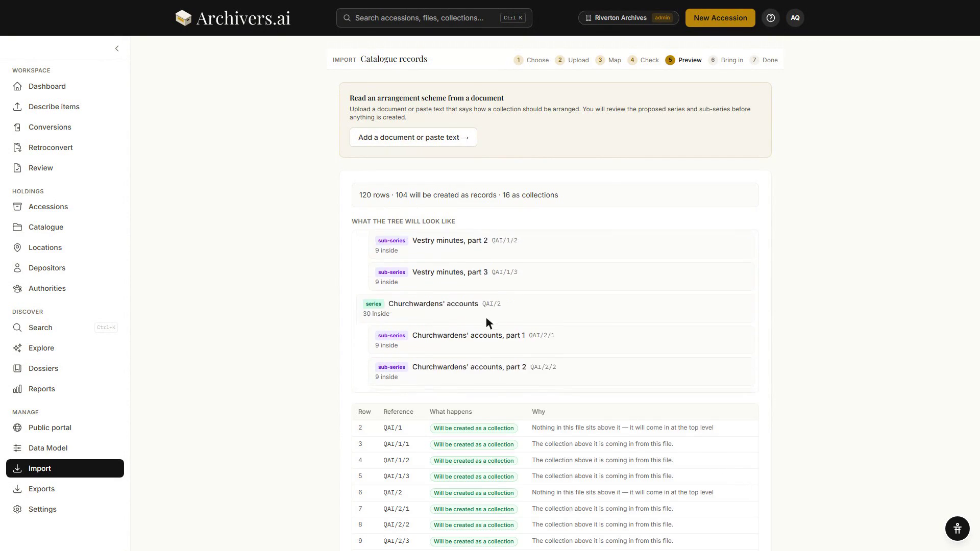This screenshot has width=980, height=551.
Task: Click the sidebar Search magnifier icon
Action: click(x=17, y=328)
